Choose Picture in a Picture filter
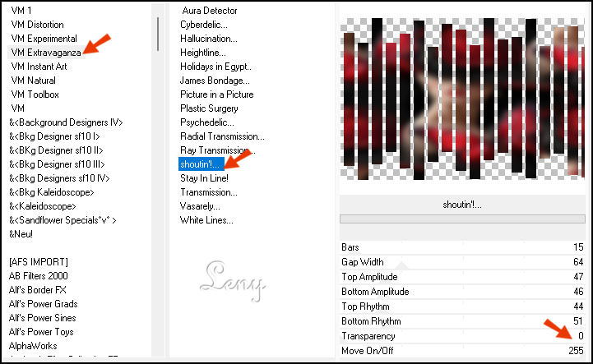The height and width of the screenshot is (364, 593). (x=216, y=94)
